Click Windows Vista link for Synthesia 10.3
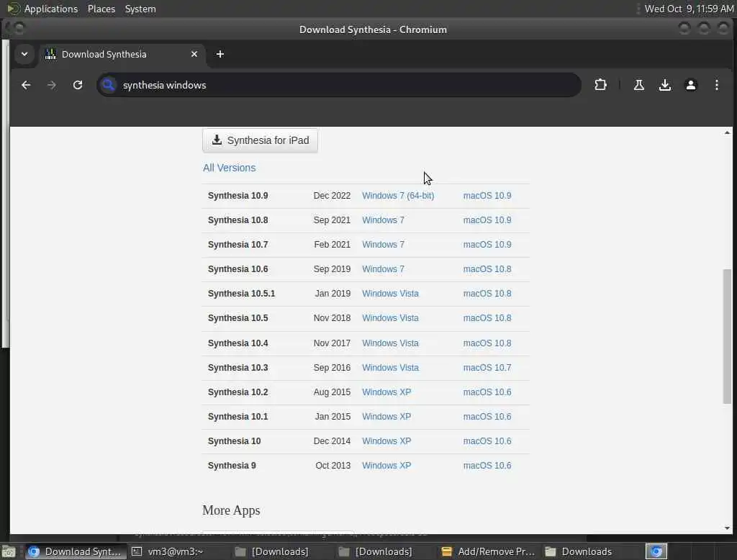 (x=390, y=368)
